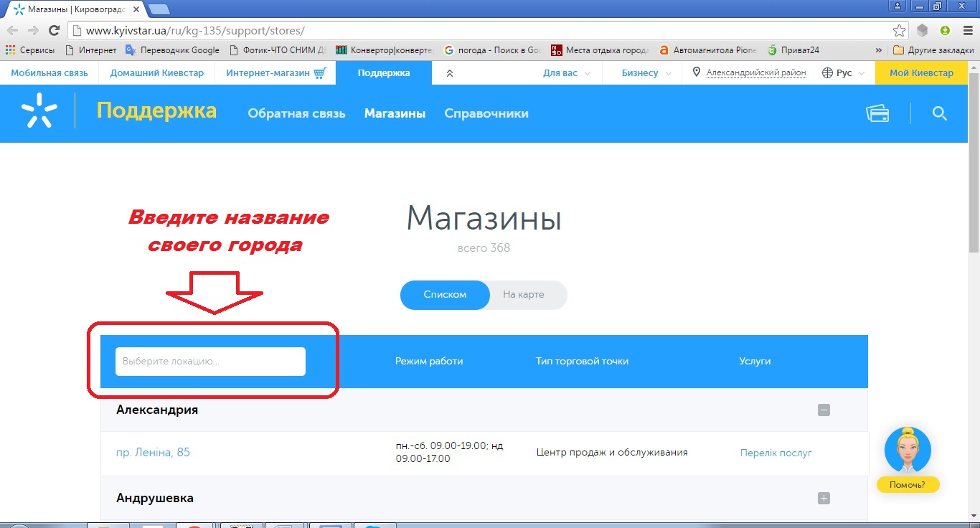Open the Перелік послуг link
This screenshot has height=528, width=980.
[x=776, y=453]
